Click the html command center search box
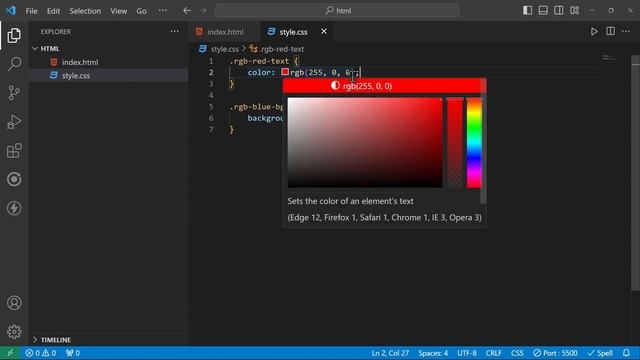 point(337,11)
